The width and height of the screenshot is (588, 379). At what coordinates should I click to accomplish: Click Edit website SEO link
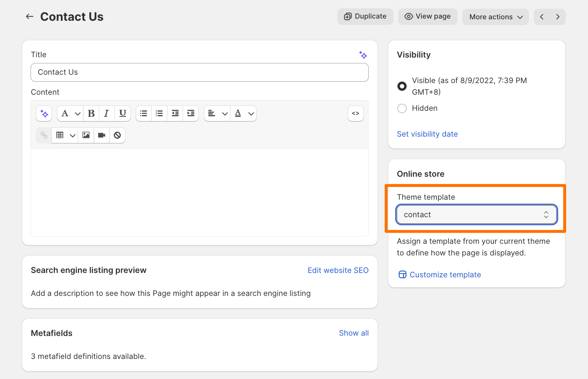pyautogui.click(x=338, y=270)
